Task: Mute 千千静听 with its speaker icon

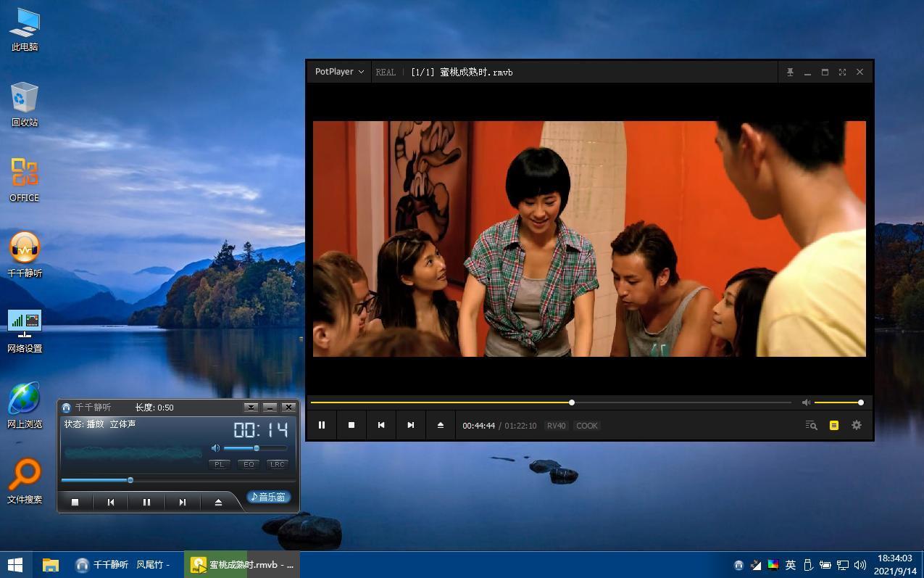Action: (x=215, y=448)
